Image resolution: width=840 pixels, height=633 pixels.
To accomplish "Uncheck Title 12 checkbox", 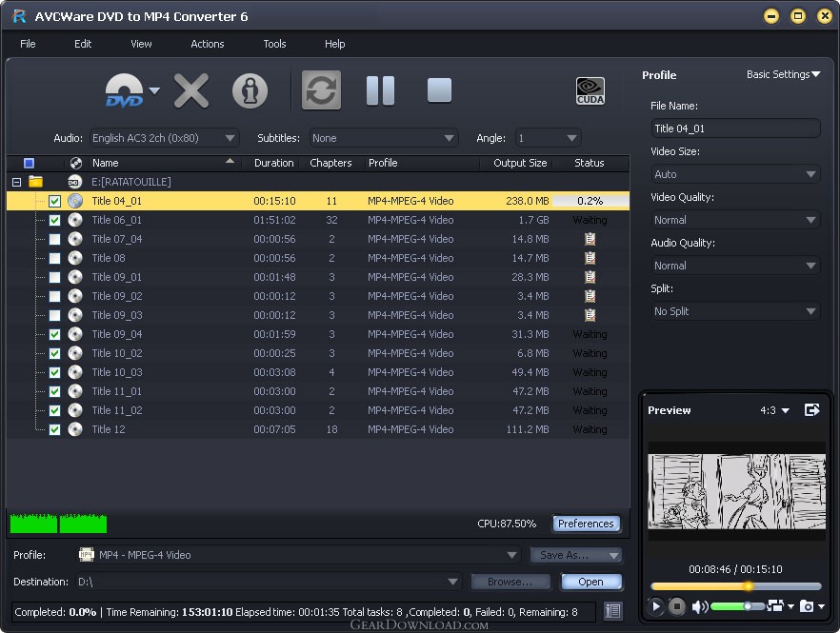I will pos(54,429).
